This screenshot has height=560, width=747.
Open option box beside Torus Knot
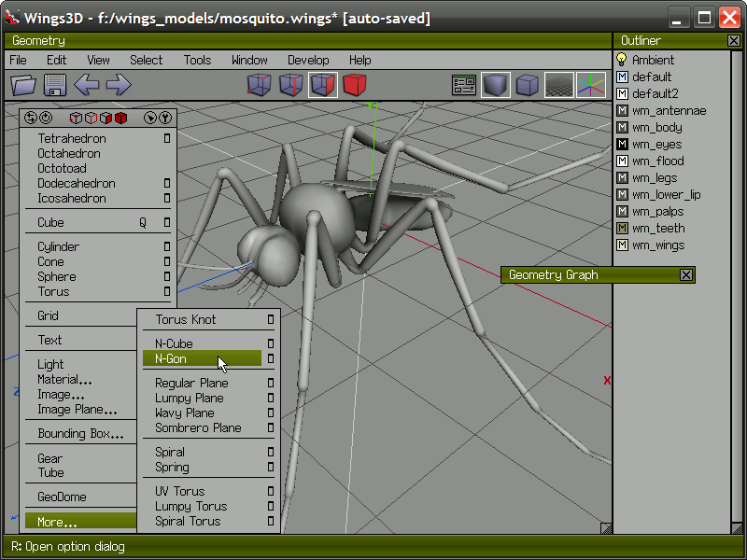[x=271, y=319]
